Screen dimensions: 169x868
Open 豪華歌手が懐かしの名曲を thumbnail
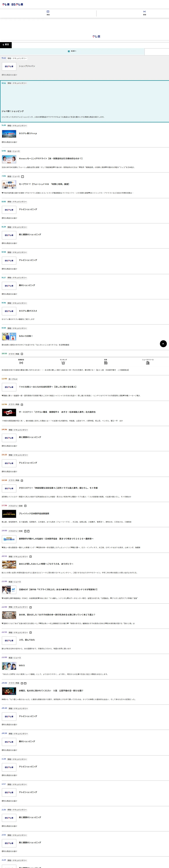pos(9,539)
